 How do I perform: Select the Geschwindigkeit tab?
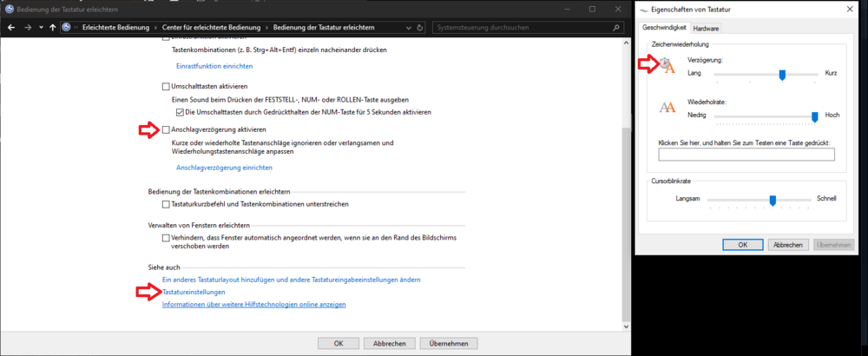(665, 28)
